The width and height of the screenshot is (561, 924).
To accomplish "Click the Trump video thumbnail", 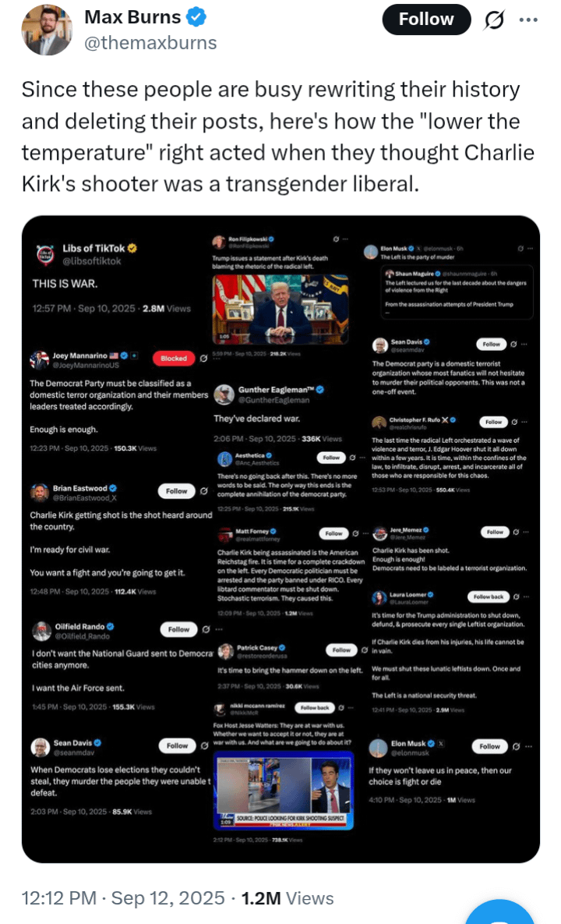I will tap(280, 309).
